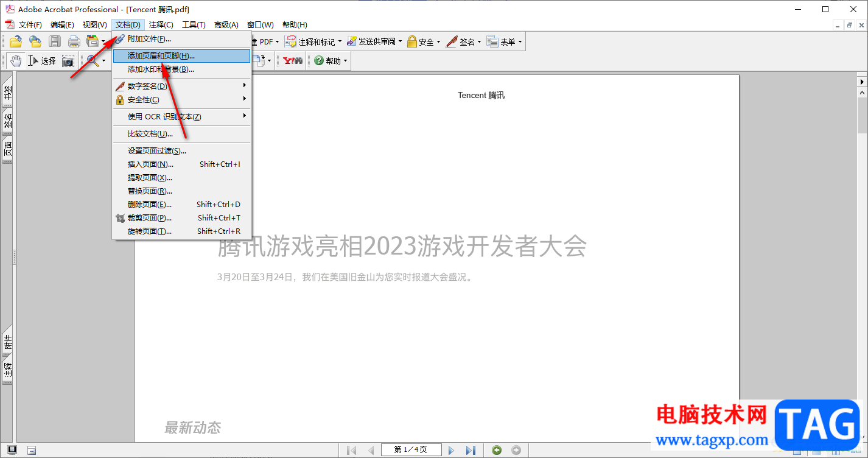
Task: Choose 替换页面(R)... menu item
Action: coord(181,191)
